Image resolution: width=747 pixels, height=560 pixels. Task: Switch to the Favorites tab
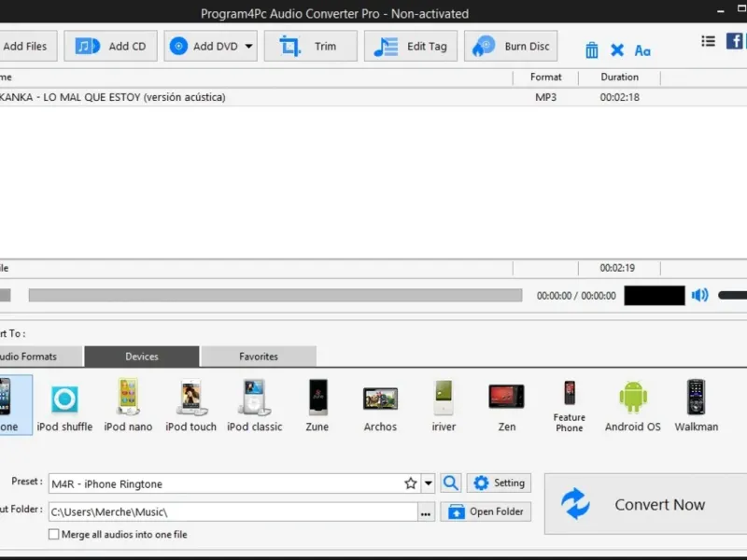259,357
